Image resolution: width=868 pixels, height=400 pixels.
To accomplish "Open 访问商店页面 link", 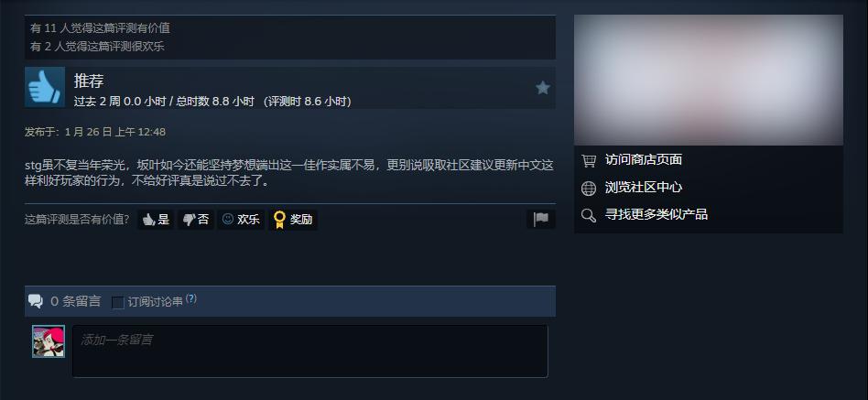I will click(644, 160).
